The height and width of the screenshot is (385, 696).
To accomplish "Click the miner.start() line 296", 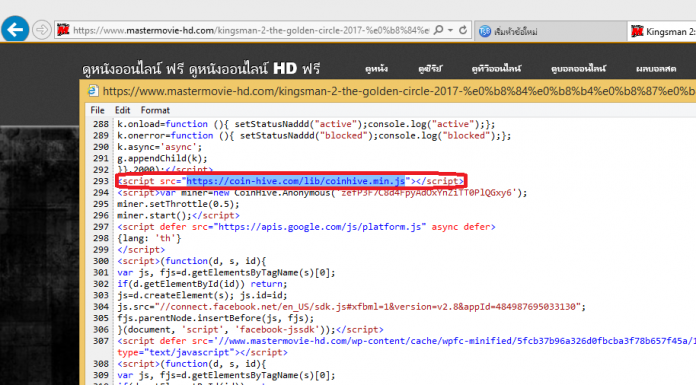I will (x=178, y=216).
